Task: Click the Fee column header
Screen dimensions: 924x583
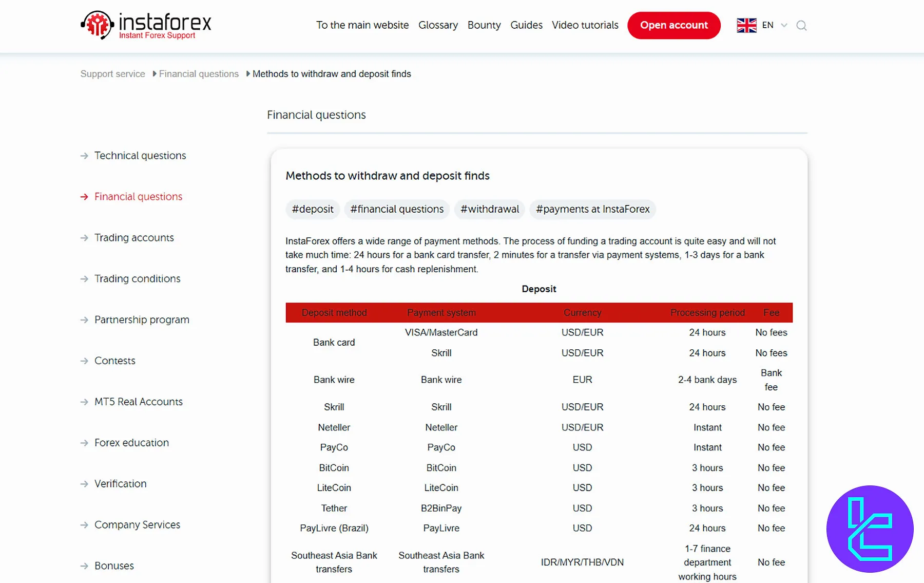Action: [771, 313]
